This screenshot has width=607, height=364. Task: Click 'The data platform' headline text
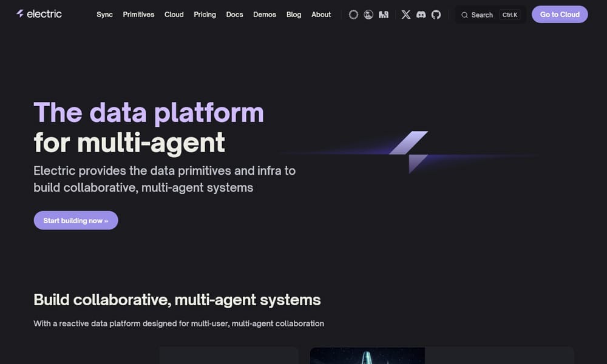click(x=149, y=113)
